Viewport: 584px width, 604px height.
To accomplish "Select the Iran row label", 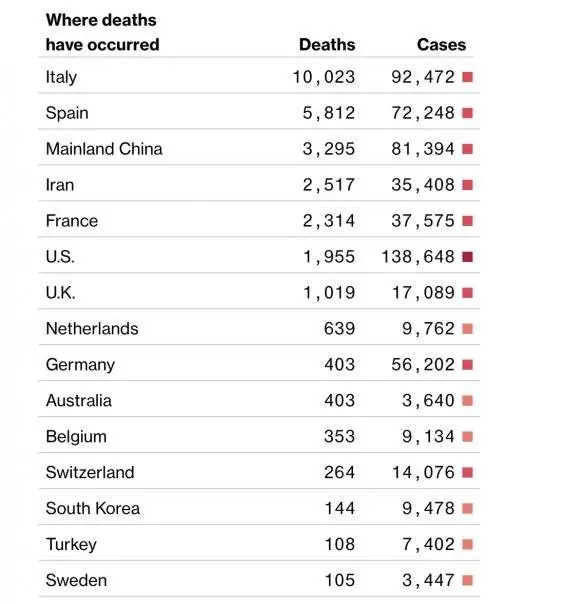I will (x=60, y=185).
